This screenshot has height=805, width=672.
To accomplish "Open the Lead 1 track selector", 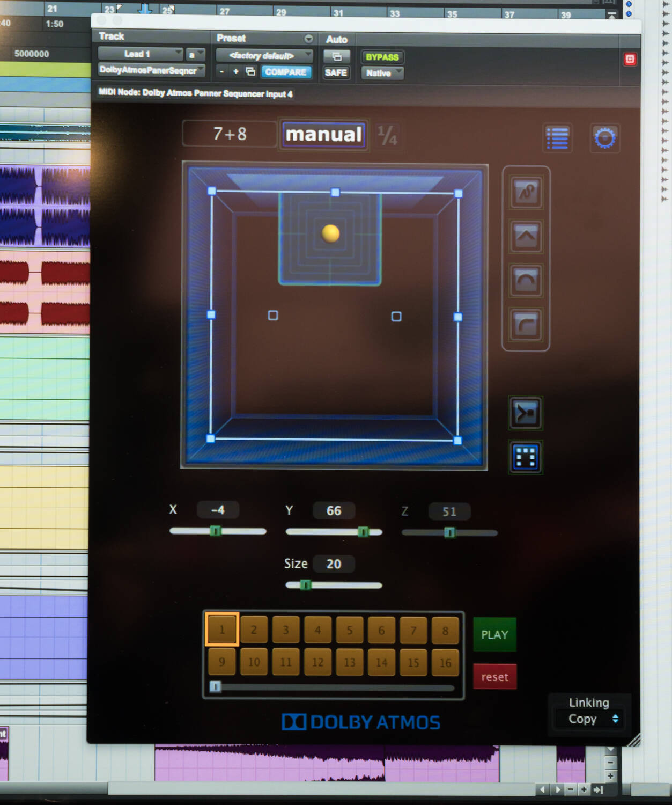I will [x=141, y=54].
